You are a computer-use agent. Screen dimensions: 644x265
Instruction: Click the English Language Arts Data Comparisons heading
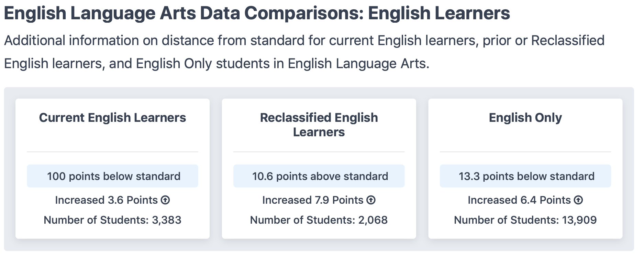pos(257,13)
